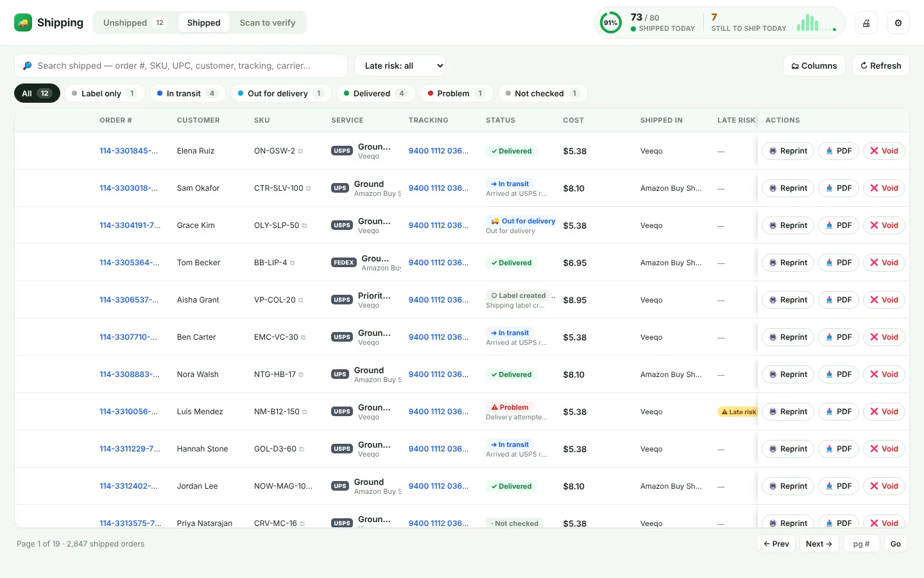Click In transit badge on Hannah Stone order
The height and width of the screenshot is (578, 924).
[x=510, y=444]
